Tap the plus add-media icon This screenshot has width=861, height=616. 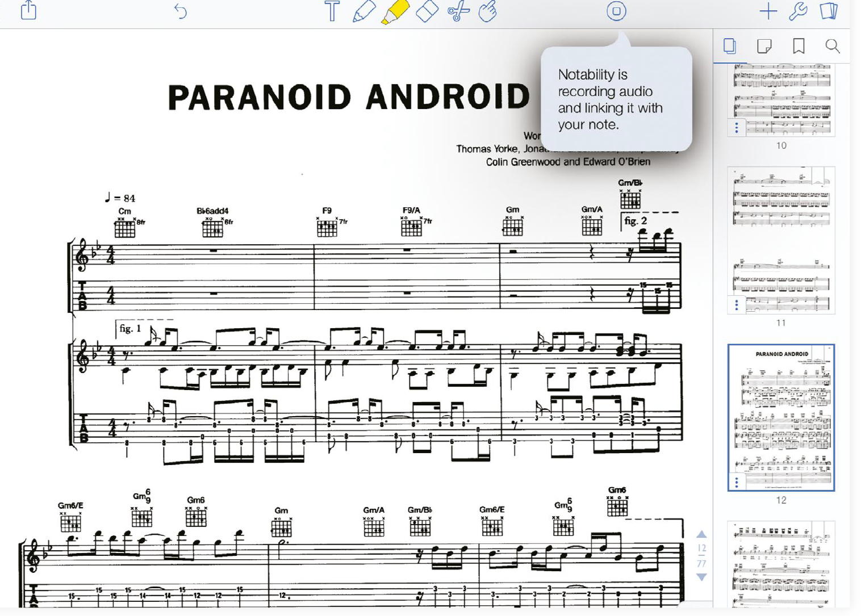pos(768,11)
